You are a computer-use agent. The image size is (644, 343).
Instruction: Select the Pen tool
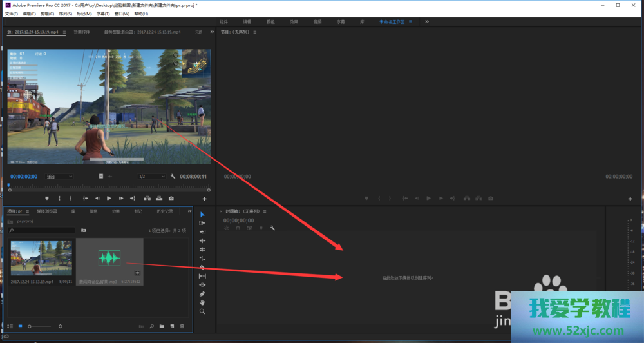[x=202, y=293]
